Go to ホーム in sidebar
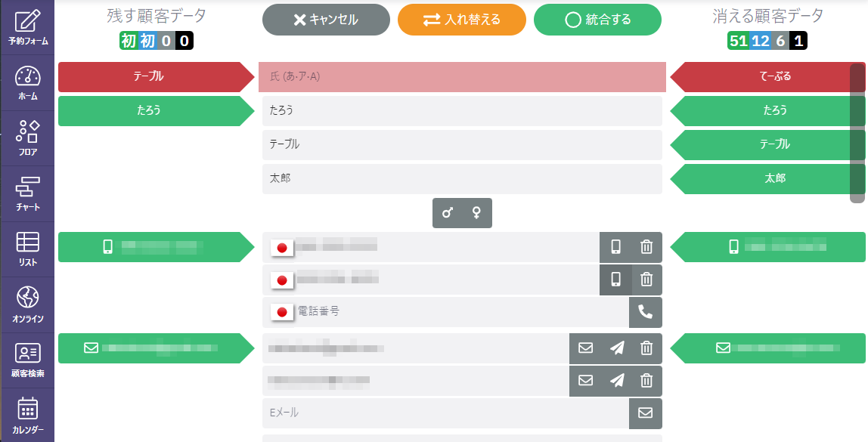This screenshot has height=442, width=868. tap(27, 83)
